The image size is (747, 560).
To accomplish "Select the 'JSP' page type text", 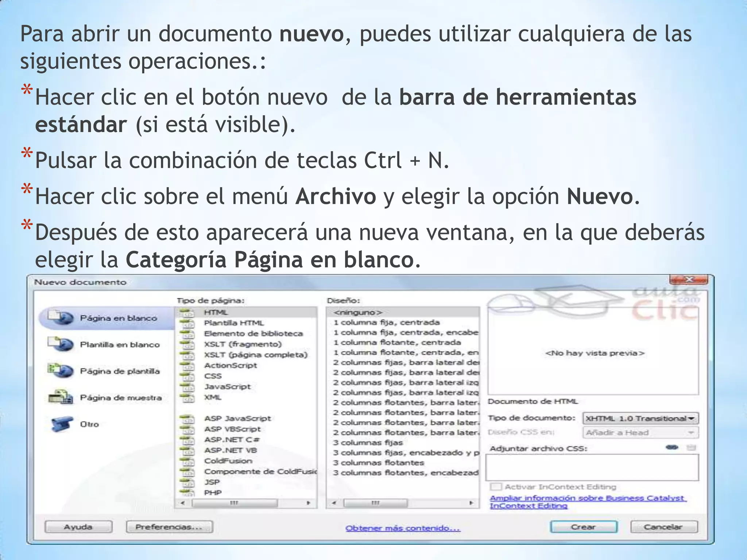I will [x=212, y=482].
